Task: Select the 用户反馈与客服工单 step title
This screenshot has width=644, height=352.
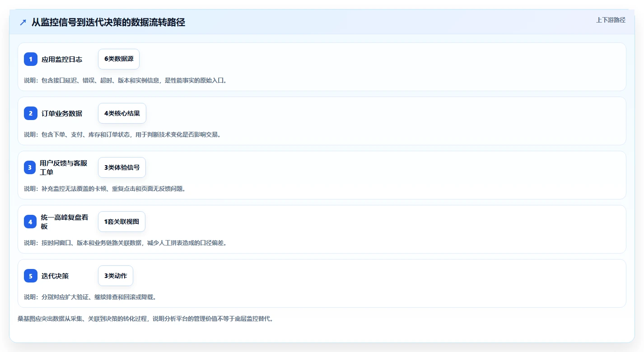Action: coord(64,167)
